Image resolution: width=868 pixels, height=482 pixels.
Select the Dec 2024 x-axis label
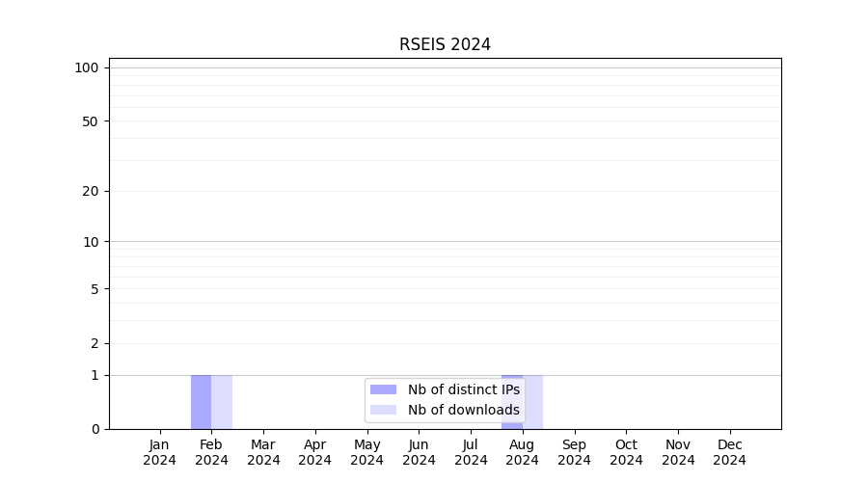click(x=730, y=452)
